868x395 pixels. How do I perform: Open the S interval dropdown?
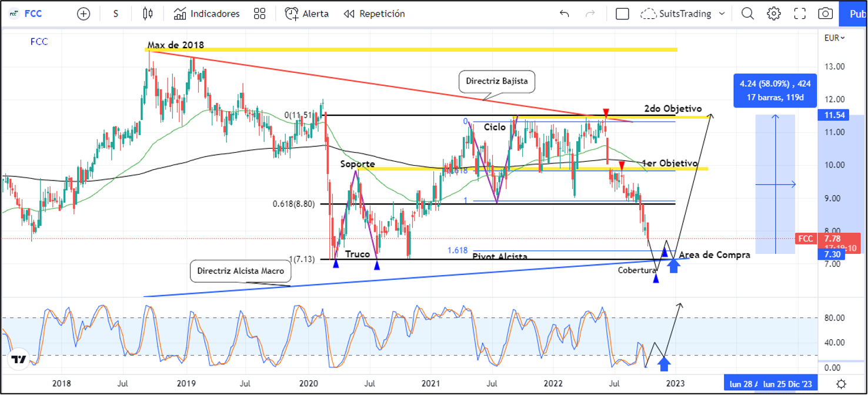(x=116, y=14)
